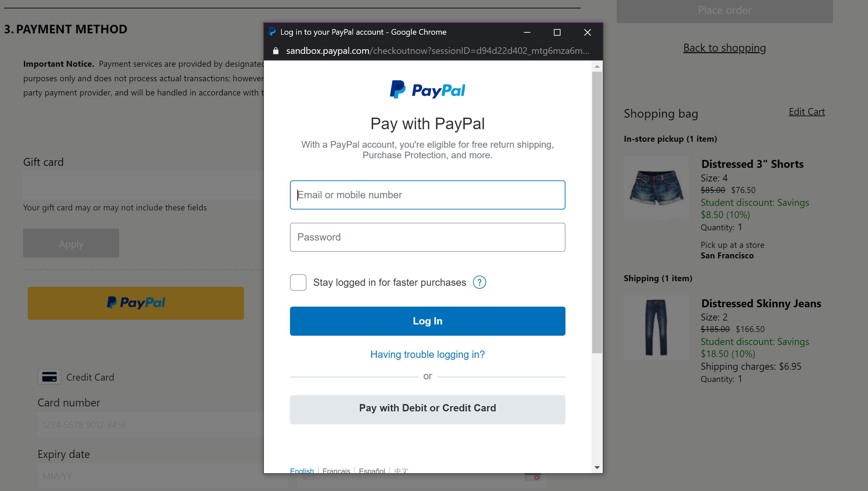Click the Log In button in PayPal popup
This screenshot has height=491, width=868.
point(427,321)
